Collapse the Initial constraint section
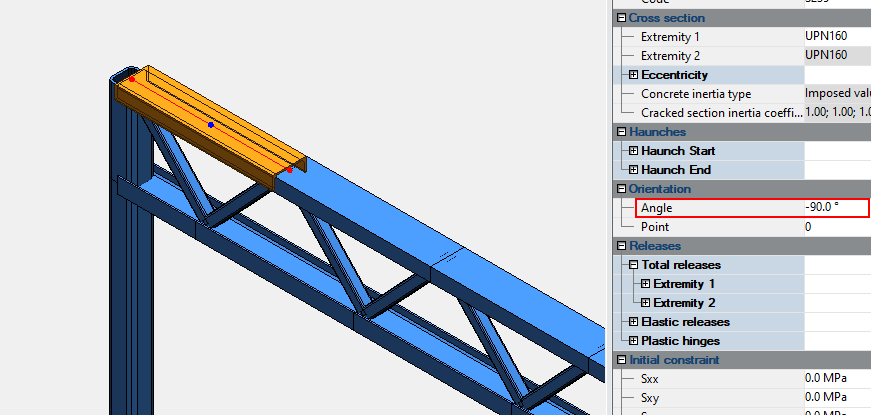 (x=621, y=360)
